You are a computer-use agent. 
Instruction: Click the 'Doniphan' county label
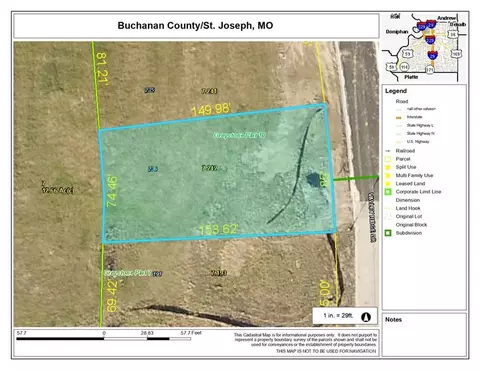pos(397,32)
